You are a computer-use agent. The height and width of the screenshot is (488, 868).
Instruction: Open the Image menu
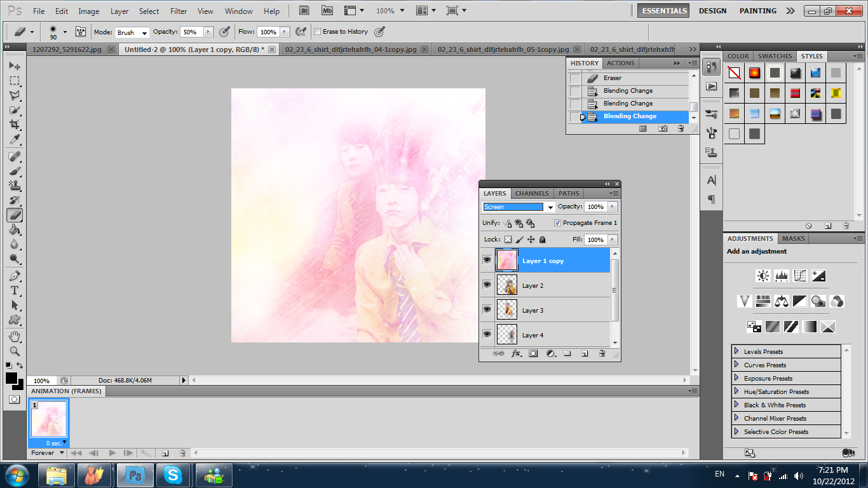(88, 11)
